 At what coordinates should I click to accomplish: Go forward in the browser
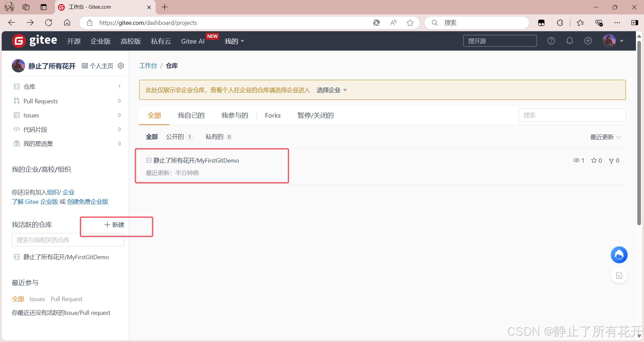pos(30,22)
